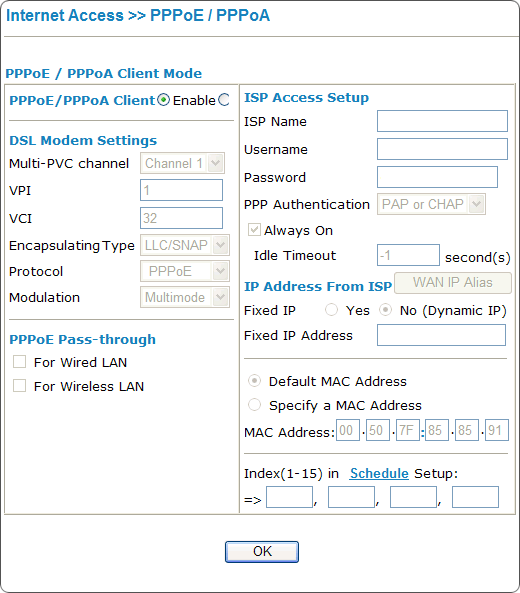Check the For Wireless LAN checkbox
The height and width of the screenshot is (593, 520).
coord(19,386)
